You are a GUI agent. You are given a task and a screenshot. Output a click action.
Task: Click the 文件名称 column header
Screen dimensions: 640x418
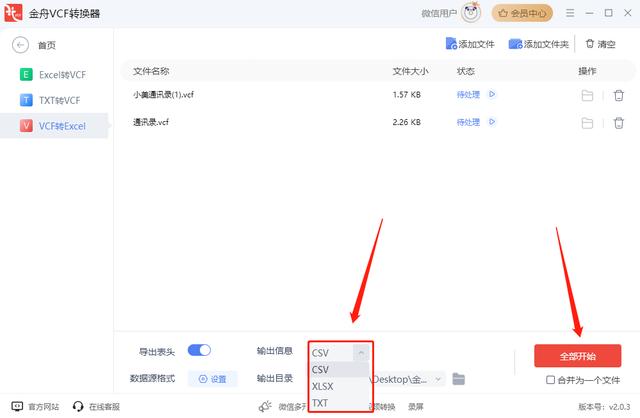click(151, 71)
